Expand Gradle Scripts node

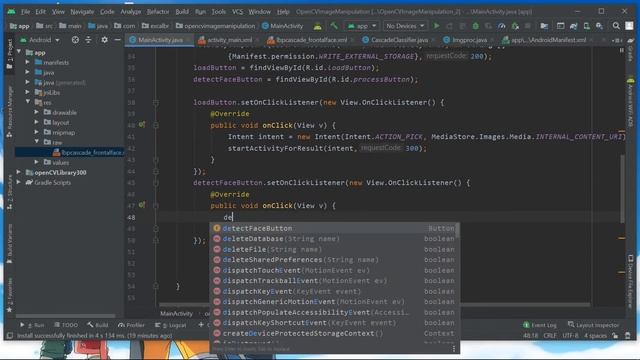point(19,182)
